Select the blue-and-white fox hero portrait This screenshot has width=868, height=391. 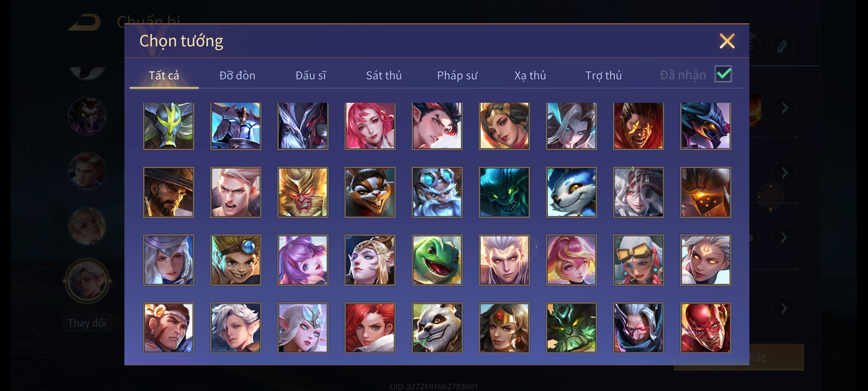(x=571, y=192)
